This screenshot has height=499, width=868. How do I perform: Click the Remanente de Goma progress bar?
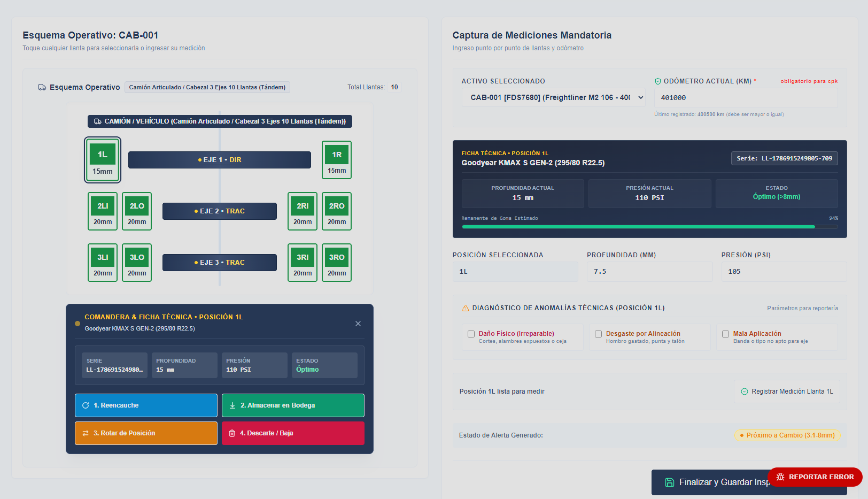click(650, 227)
